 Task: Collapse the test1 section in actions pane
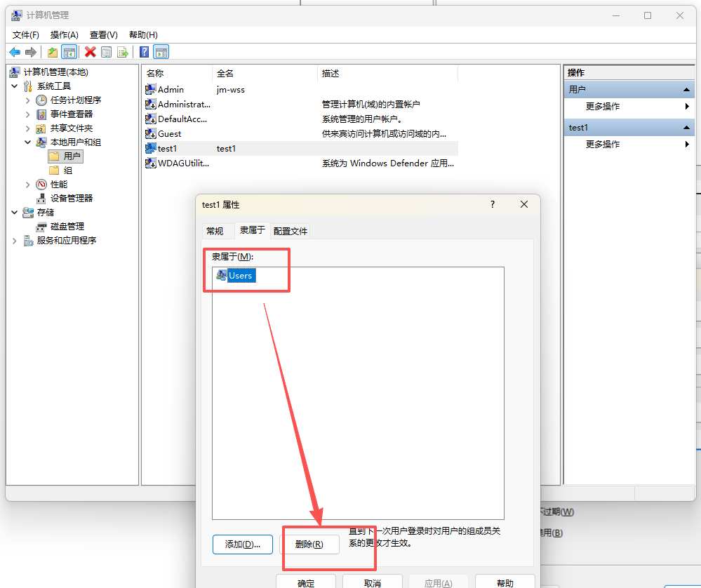click(687, 128)
